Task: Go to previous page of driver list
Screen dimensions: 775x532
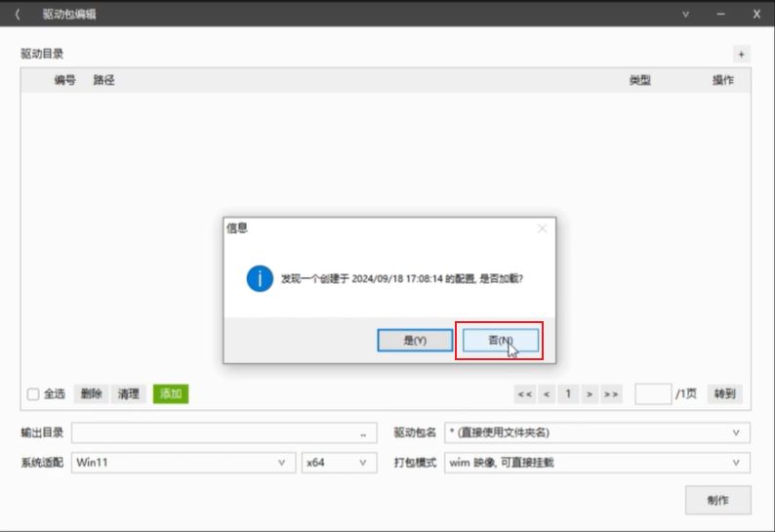Action: [547, 394]
